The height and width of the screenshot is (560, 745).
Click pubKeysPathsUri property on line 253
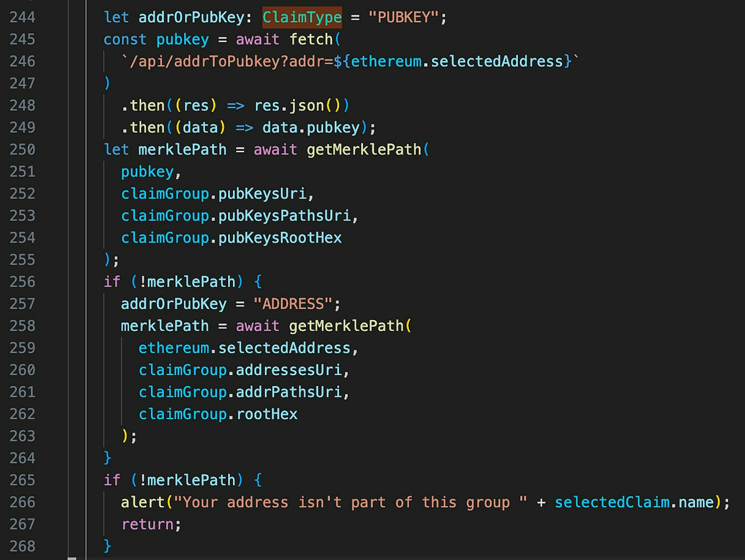tap(284, 216)
